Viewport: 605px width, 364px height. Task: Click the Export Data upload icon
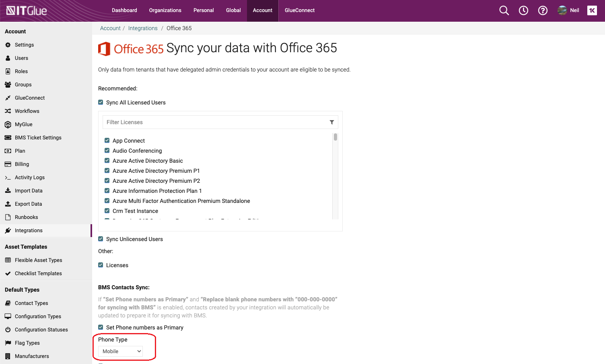(x=8, y=204)
